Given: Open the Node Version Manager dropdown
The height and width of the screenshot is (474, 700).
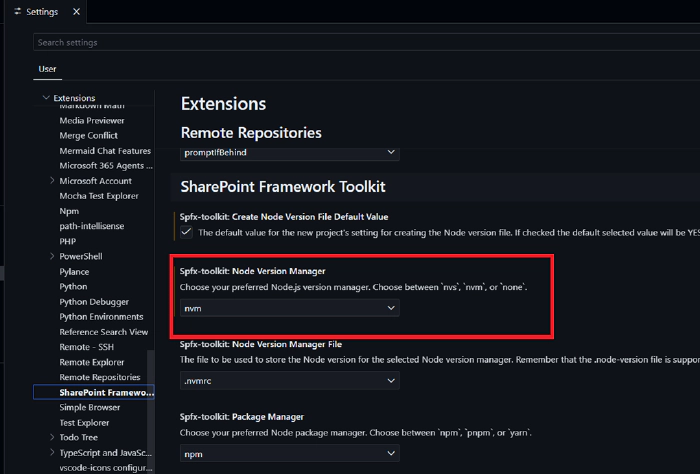Looking at the screenshot, I should [x=289, y=308].
